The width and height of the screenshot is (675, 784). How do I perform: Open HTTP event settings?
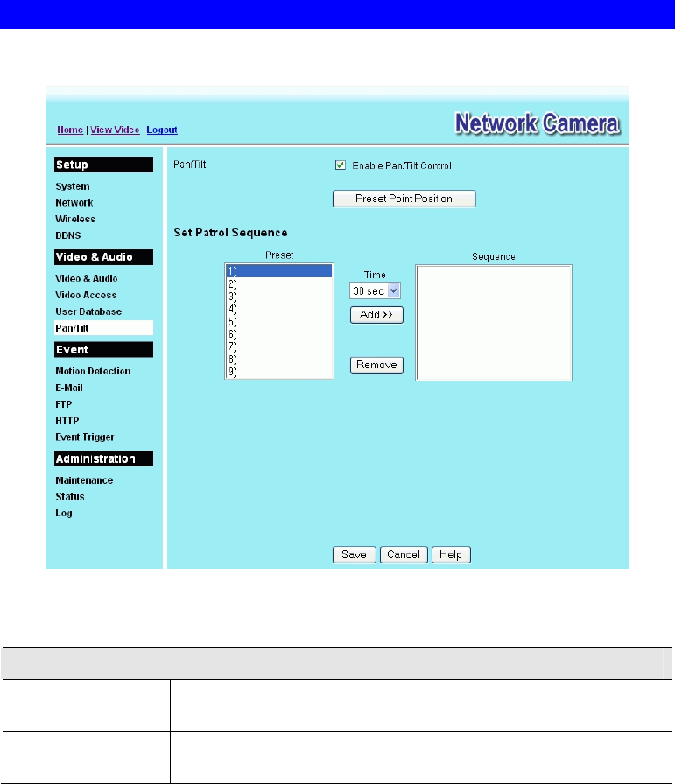click(67, 421)
